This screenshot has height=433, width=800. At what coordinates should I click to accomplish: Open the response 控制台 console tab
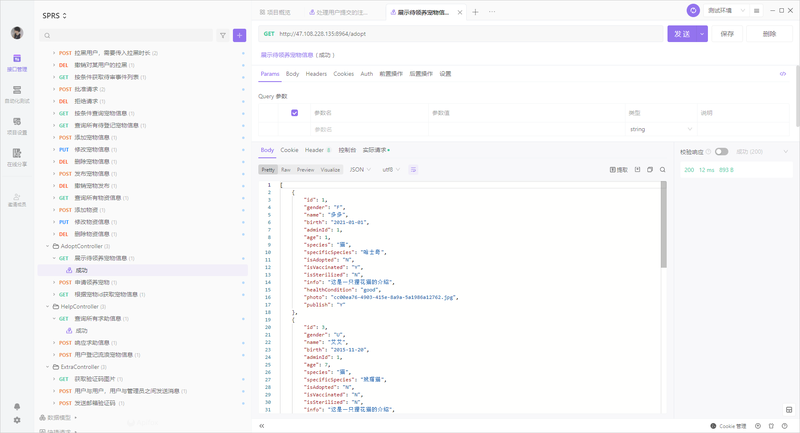[x=347, y=150]
